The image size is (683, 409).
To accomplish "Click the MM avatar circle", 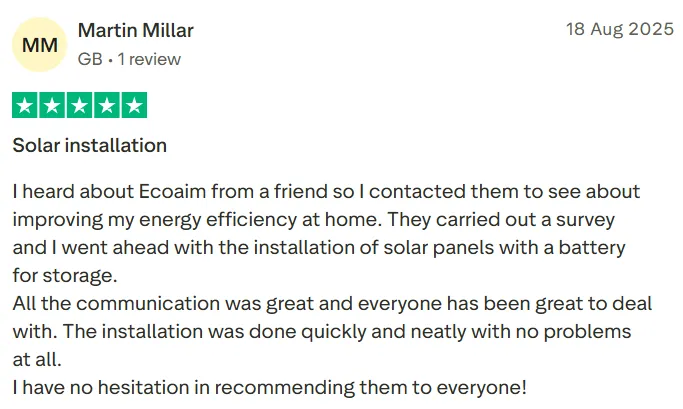I will [x=40, y=44].
